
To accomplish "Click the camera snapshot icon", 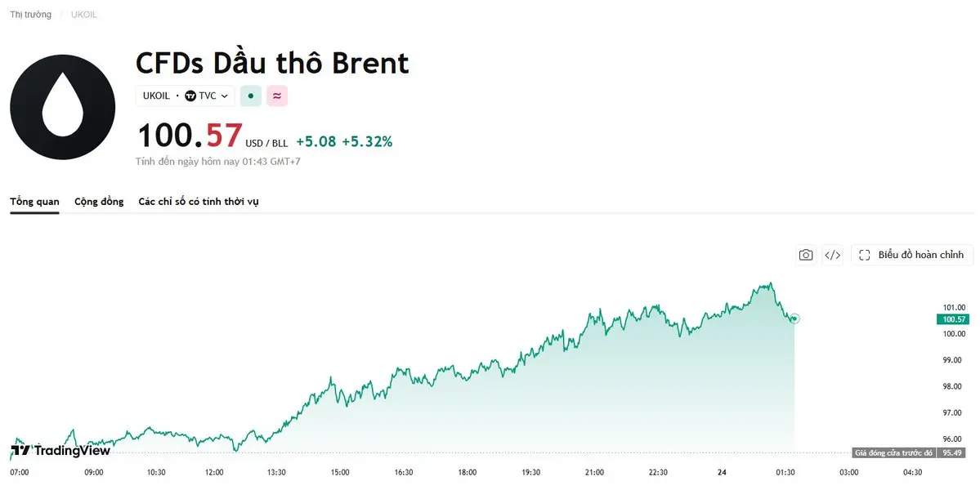I will (806, 255).
